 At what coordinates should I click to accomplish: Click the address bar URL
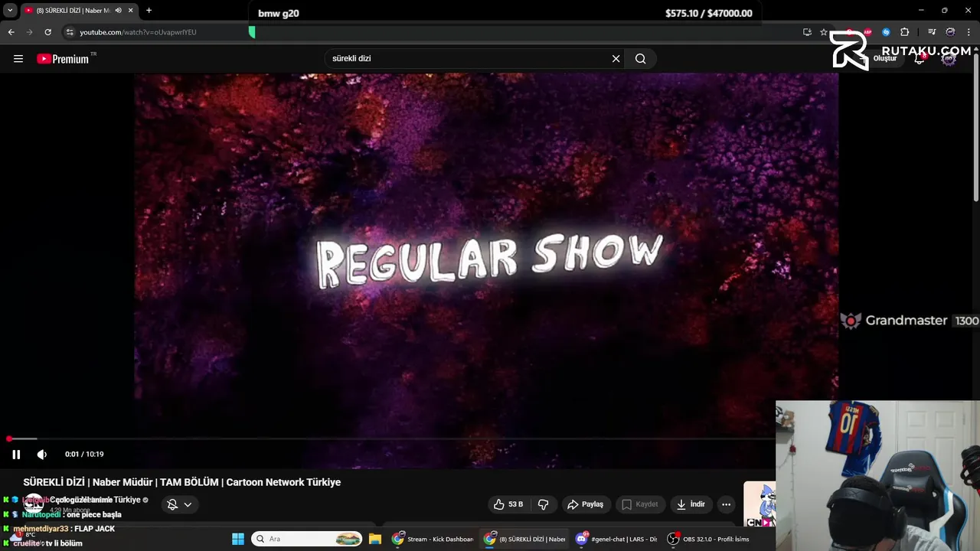[x=139, y=32]
